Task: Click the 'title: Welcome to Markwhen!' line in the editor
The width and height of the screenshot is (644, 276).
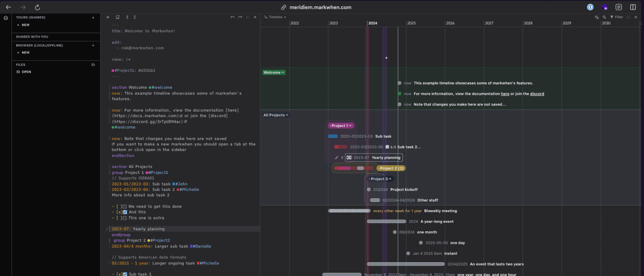Action: tap(144, 31)
